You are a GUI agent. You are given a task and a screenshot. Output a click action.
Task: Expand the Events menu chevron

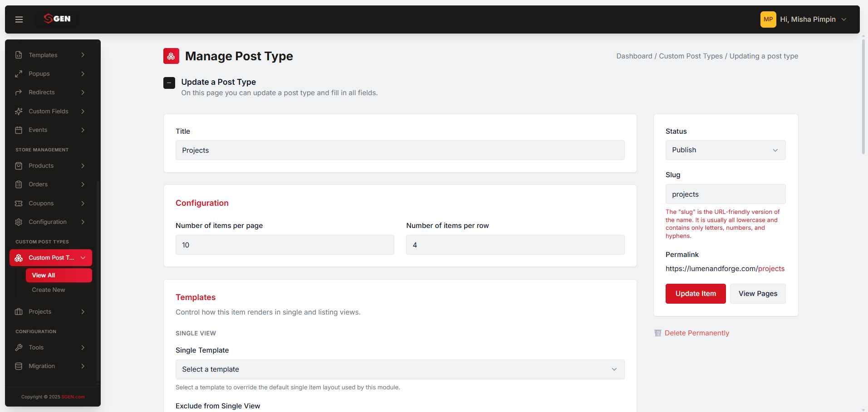point(83,130)
